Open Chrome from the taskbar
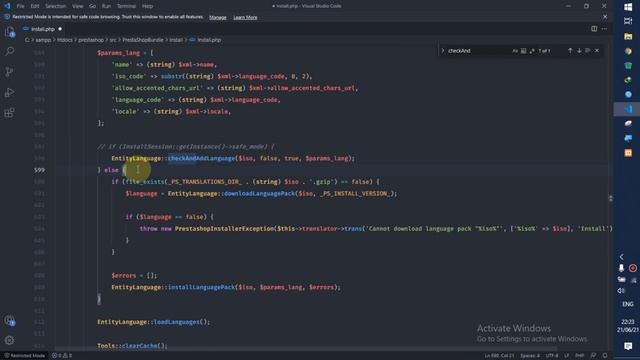This screenshot has width=640, height=360. 628,51
